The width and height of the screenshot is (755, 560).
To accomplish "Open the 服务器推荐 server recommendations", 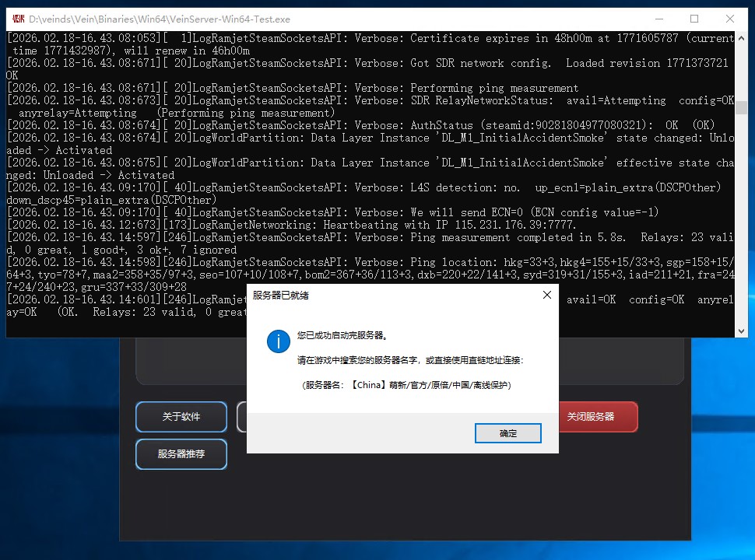I will 181,454.
